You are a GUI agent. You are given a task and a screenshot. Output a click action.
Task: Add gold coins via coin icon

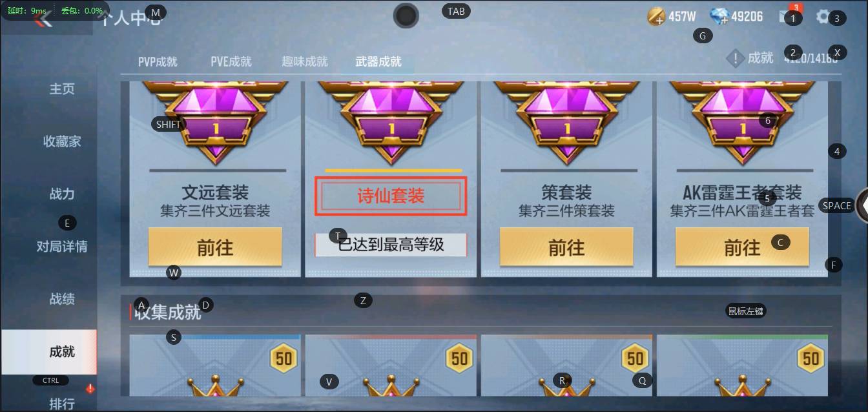point(656,17)
